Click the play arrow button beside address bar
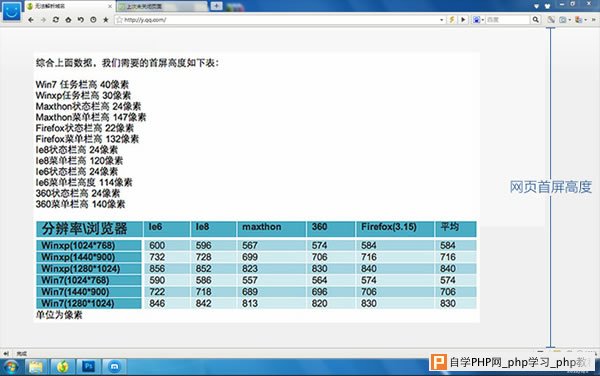 (463, 20)
